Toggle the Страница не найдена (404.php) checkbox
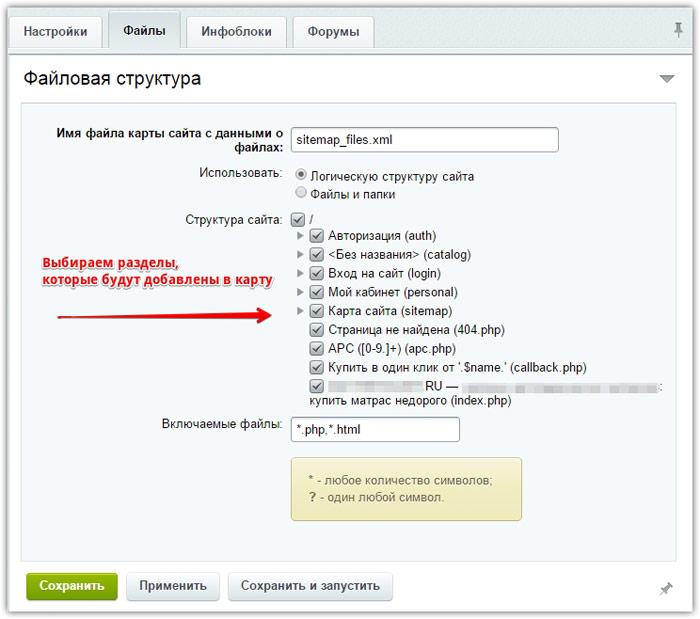700x619 pixels. pyautogui.click(x=317, y=330)
